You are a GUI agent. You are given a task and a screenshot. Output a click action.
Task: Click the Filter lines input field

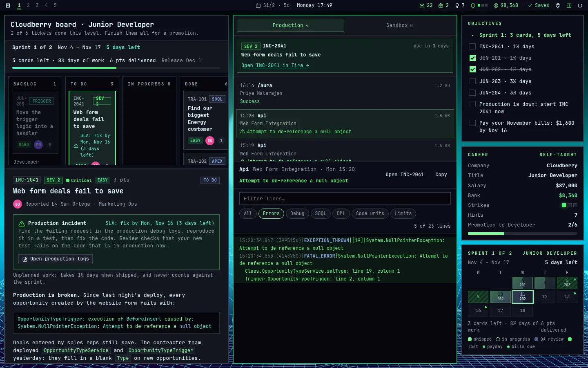pyautogui.click(x=345, y=198)
